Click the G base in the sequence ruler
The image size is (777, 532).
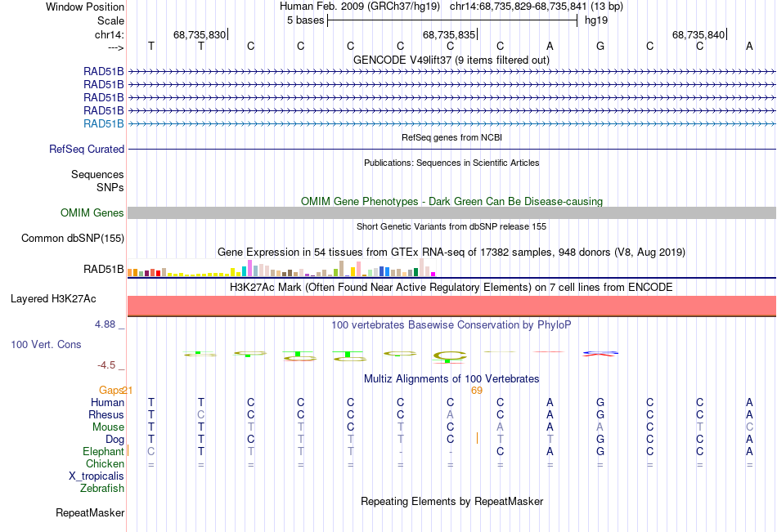point(600,46)
